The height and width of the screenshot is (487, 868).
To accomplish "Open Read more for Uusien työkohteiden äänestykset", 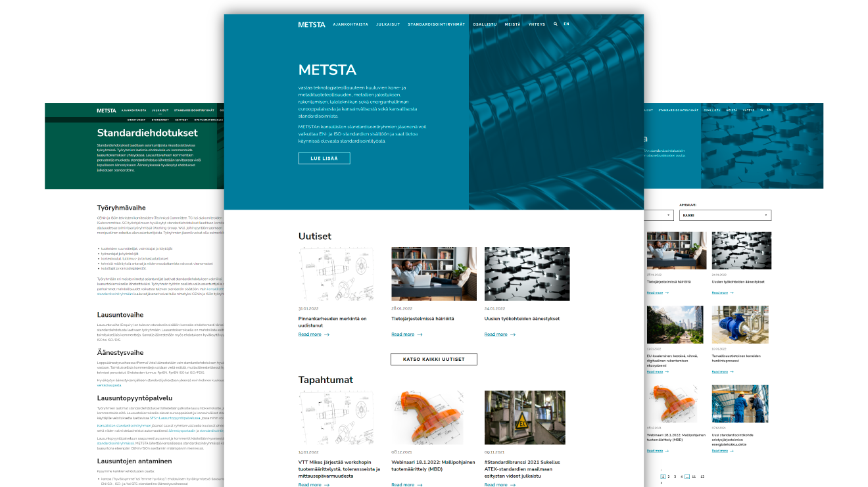I will [x=495, y=335].
